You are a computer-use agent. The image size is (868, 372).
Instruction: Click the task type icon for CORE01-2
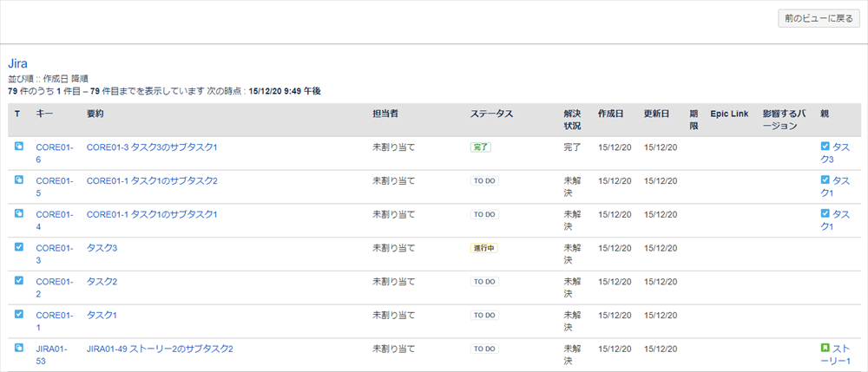(x=18, y=280)
